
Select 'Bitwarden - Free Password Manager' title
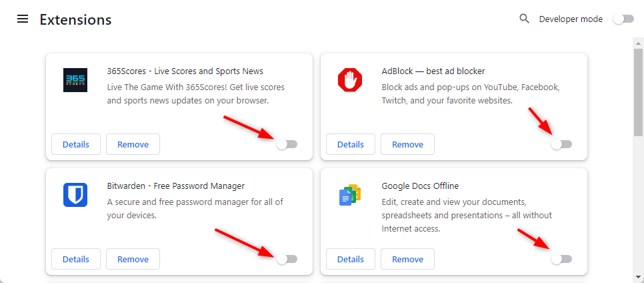tap(176, 186)
